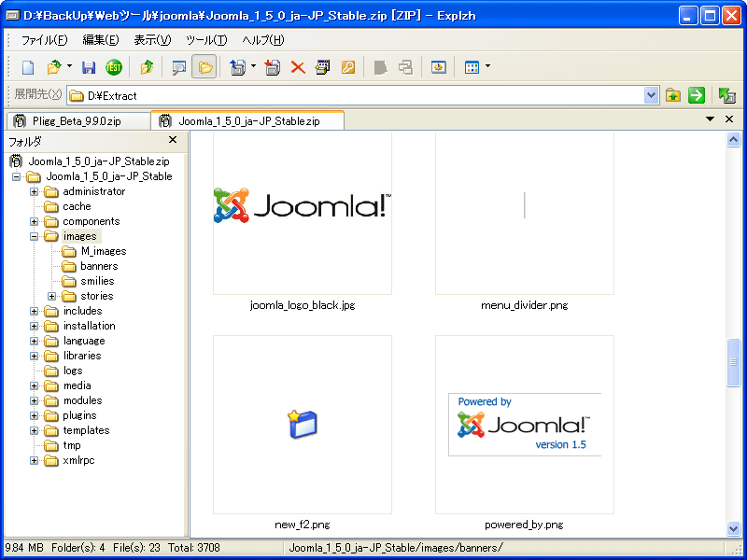Click the view mode grid icon
The image size is (747, 560).
472,67
